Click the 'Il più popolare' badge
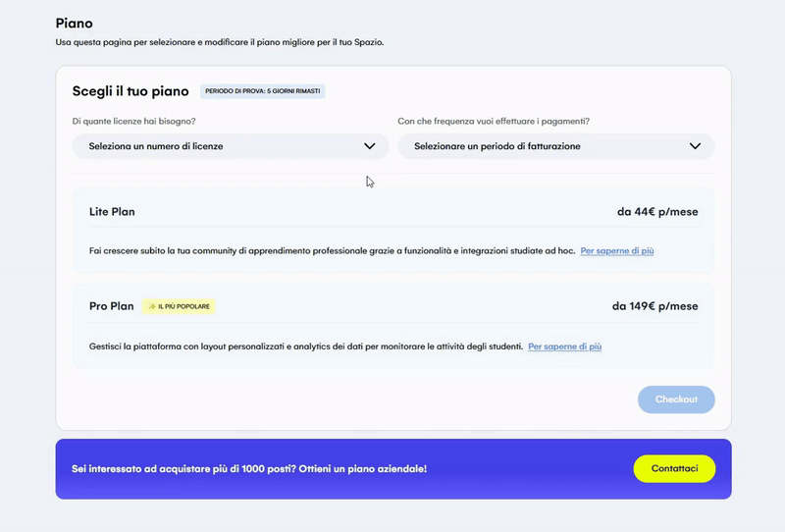Viewport: 785px width, 532px height. tap(179, 306)
